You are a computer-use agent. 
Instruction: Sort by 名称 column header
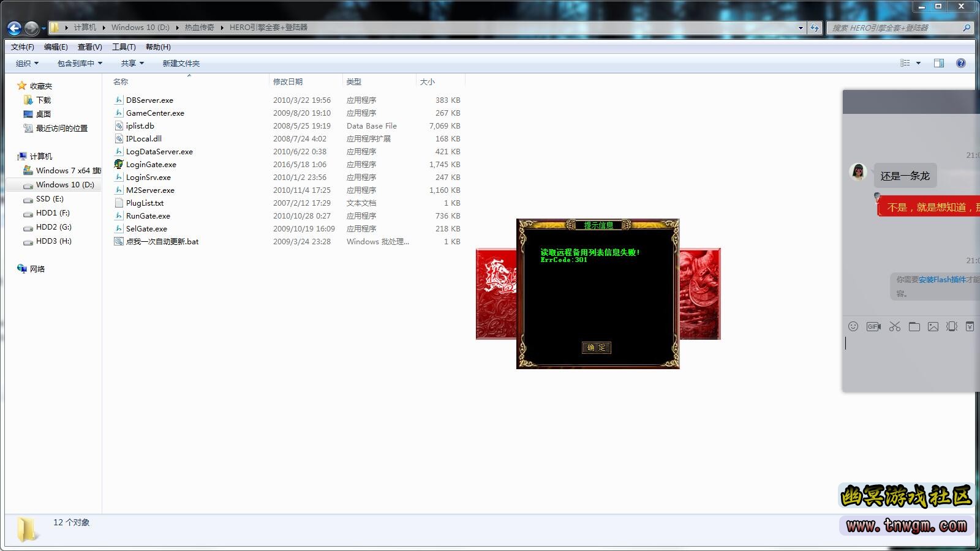[x=121, y=81]
